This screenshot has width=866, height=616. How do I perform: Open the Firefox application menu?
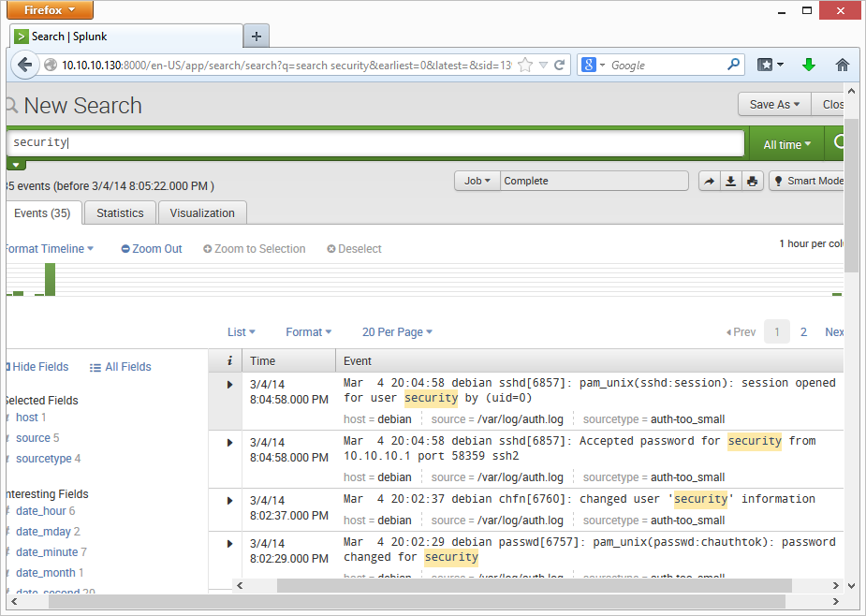click(50, 10)
